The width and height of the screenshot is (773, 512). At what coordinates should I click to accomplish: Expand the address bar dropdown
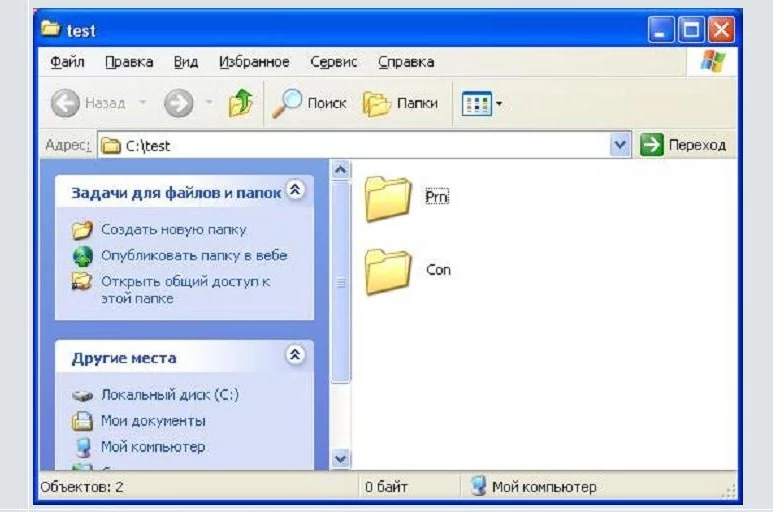tap(620, 145)
